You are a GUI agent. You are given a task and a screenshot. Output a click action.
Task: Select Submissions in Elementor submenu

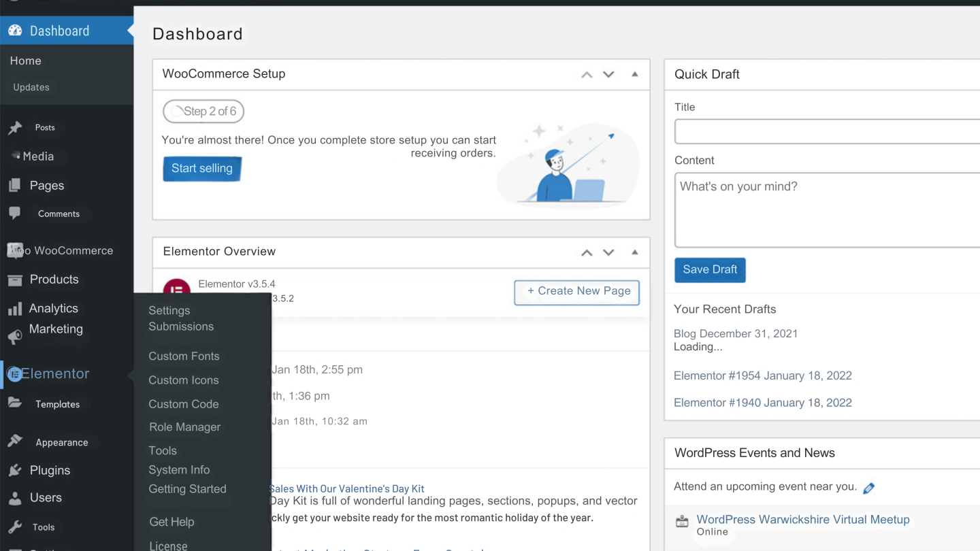click(x=181, y=327)
